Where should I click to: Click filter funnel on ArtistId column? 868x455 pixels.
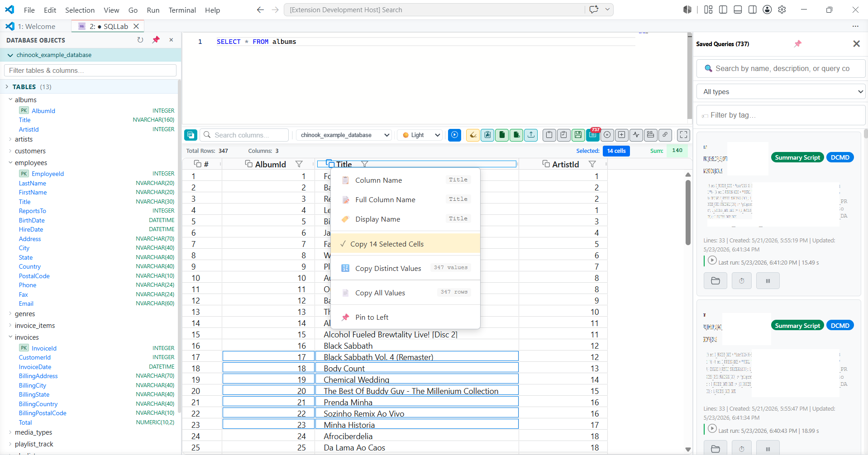[x=592, y=164]
